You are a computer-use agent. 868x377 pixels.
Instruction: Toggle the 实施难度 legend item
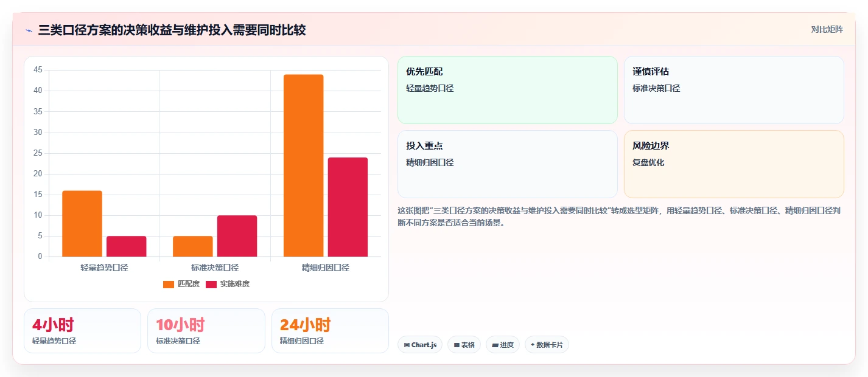click(x=228, y=284)
